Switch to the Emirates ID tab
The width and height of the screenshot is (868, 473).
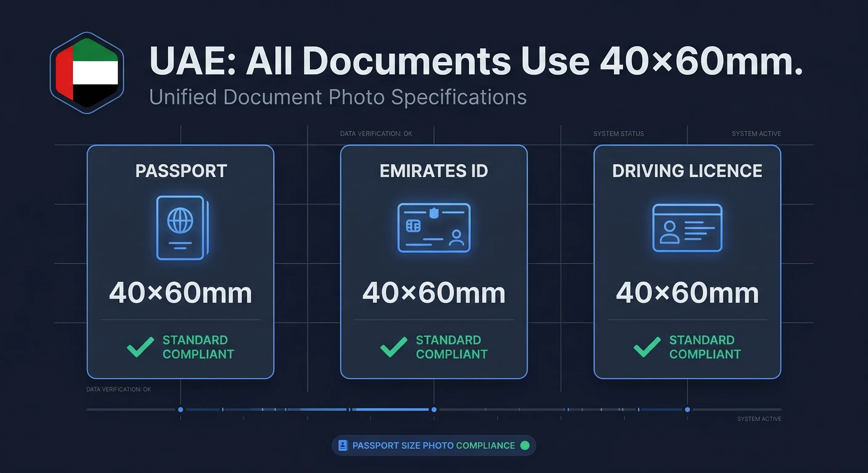[434, 171]
